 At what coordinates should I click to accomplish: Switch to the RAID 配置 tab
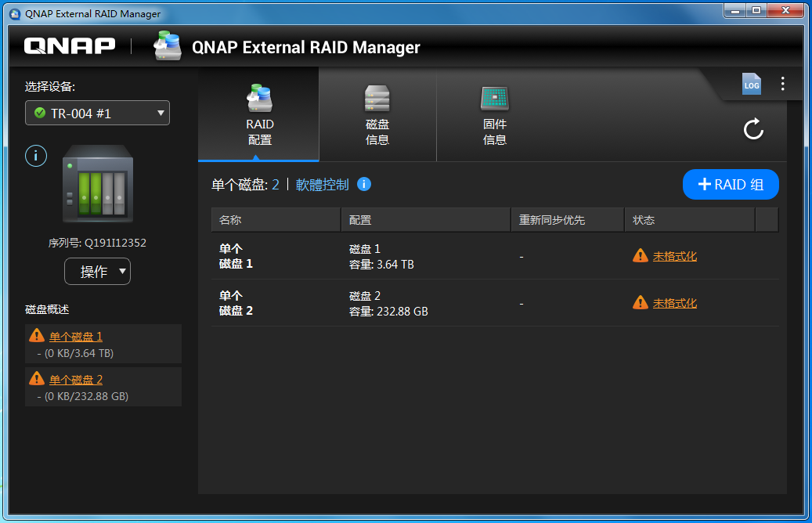click(259, 115)
